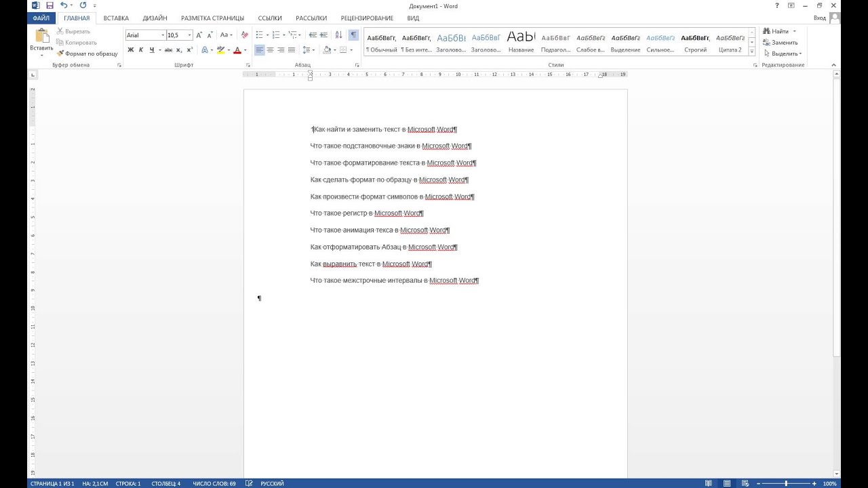Click Select (Выделить) button

click(783, 54)
